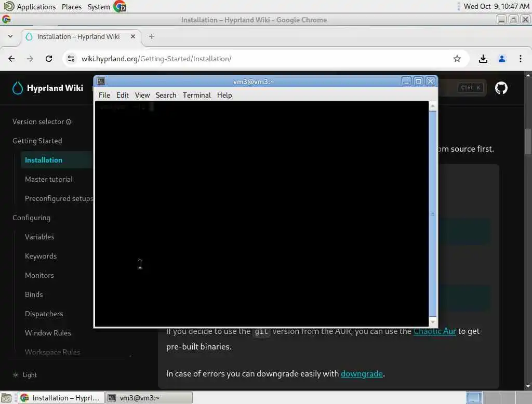The width and height of the screenshot is (532, 404).
Task: Maximize the vm3@vm3 terminal window
Action: (x=418, y=81)
